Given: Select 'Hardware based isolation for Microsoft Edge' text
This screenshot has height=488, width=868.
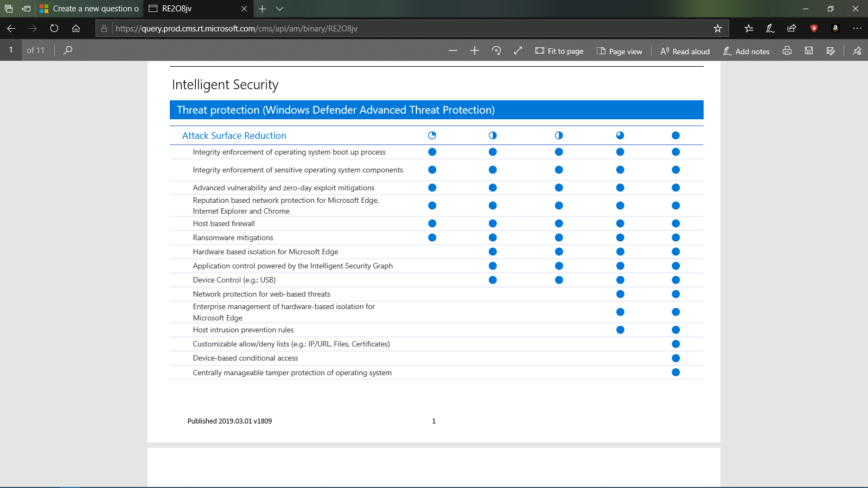Looking at the screenshot, I should (x=265, y=252).
